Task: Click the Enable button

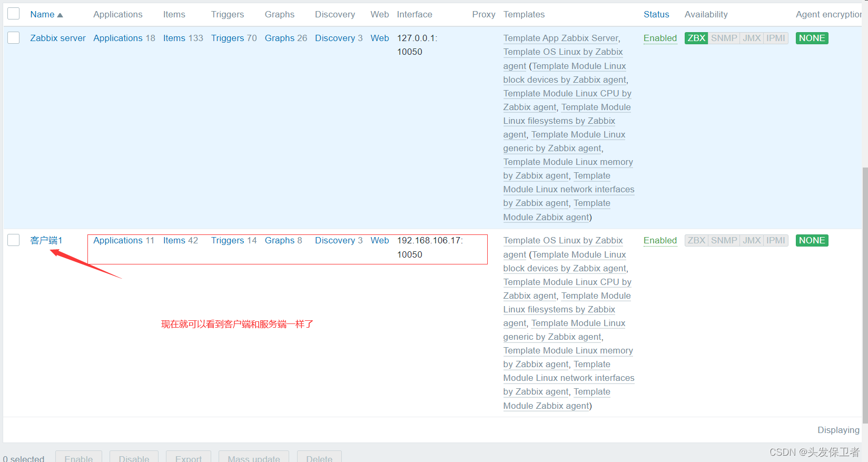Action: point(78,457)
